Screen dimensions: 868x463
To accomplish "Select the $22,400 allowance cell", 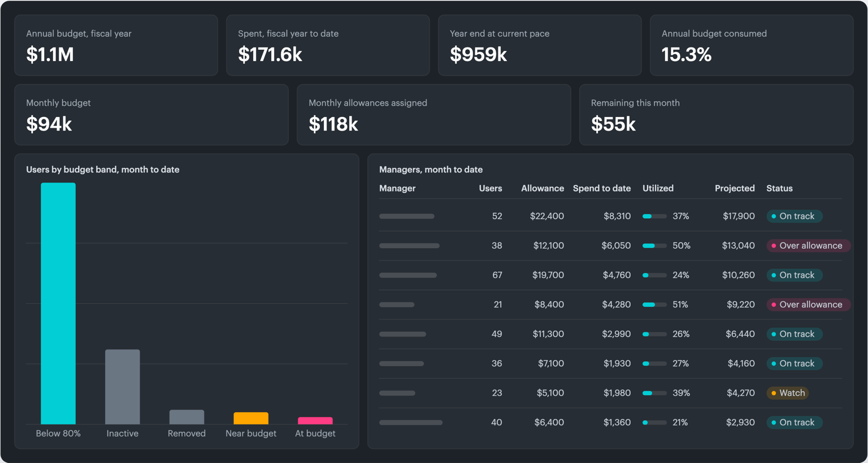I will click(x=547, y=217).
